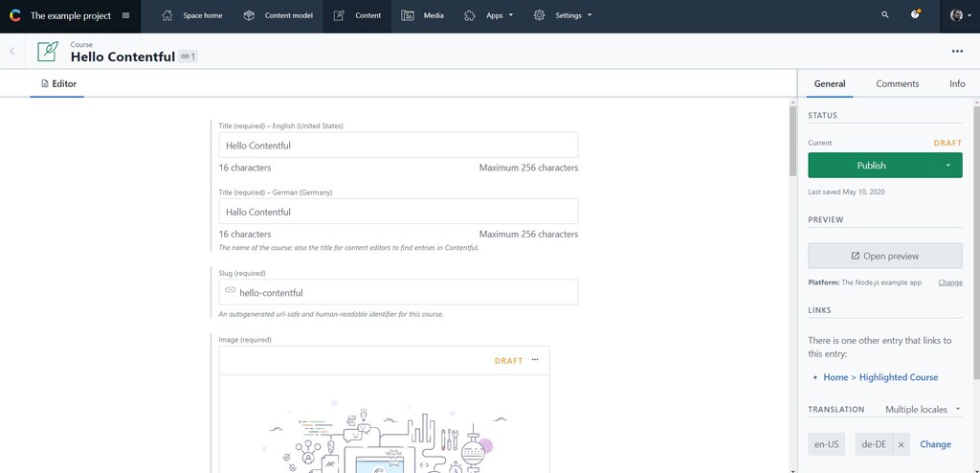Click the en-US locale tag
Viewport: 980px width, 473px height.
826,445
